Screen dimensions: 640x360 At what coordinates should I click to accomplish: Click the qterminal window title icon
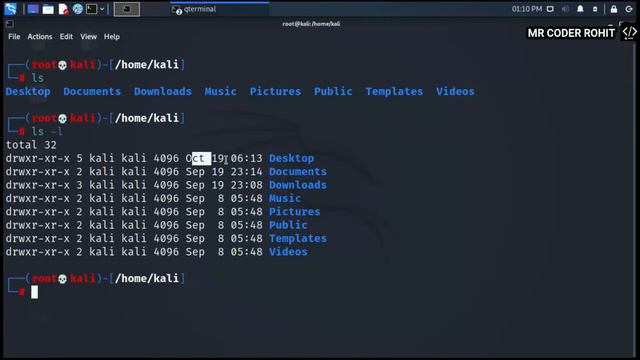pyautogui.click(x=9, y=24)
